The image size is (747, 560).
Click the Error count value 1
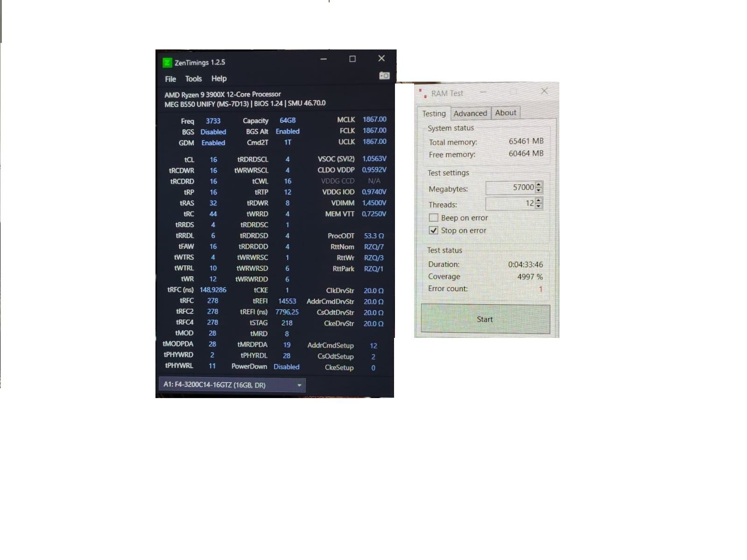click(541, 289)
